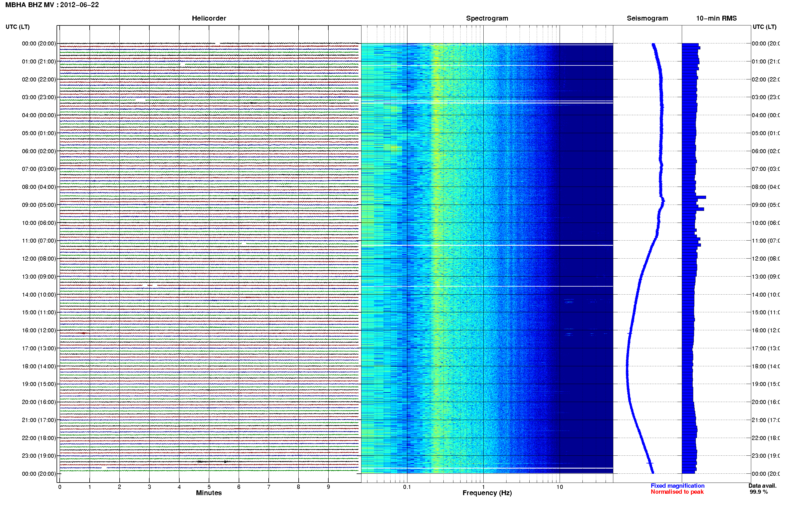Click the Minutes axis label
The height and width of the screenshot is (508, 812).
[209, 493]
